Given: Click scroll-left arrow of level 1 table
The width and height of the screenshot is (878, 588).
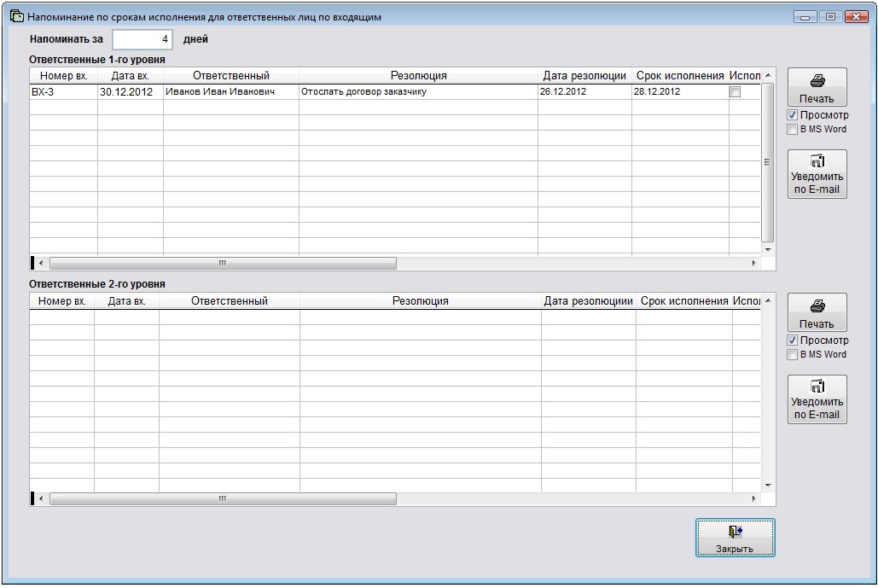Looking at the screenshot, I should [x=41, y=263].
